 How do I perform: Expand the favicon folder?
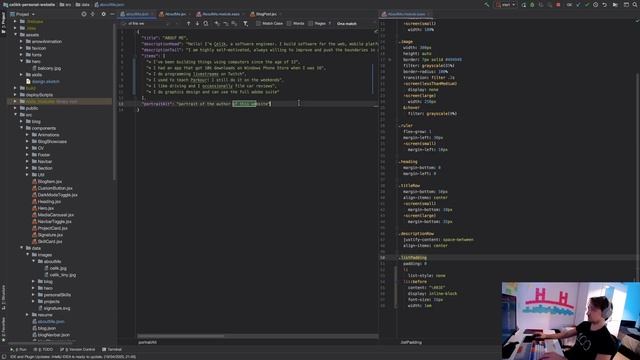tap(21, 48)
